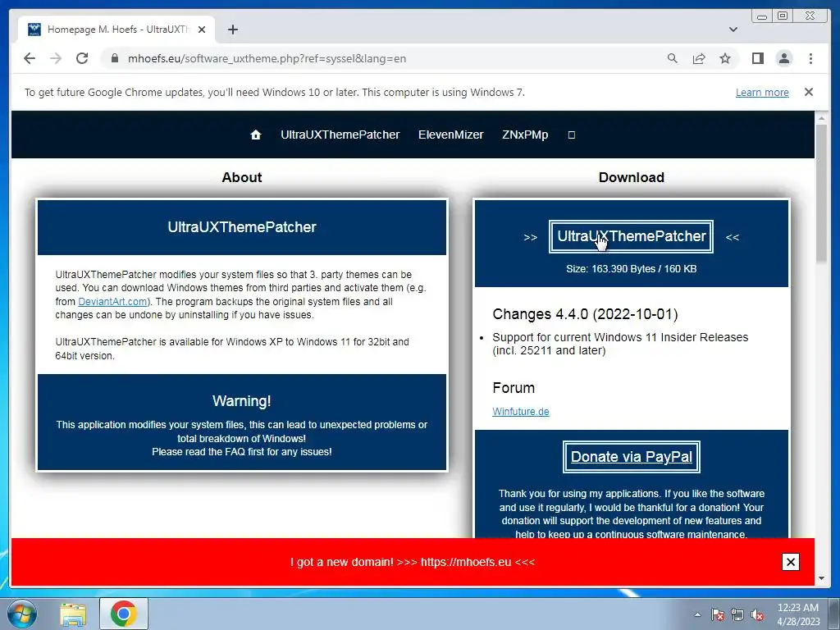Click the 'About' section heading
Image resolution: width=840 pixels, height=630 pixels.
(242, 177)
